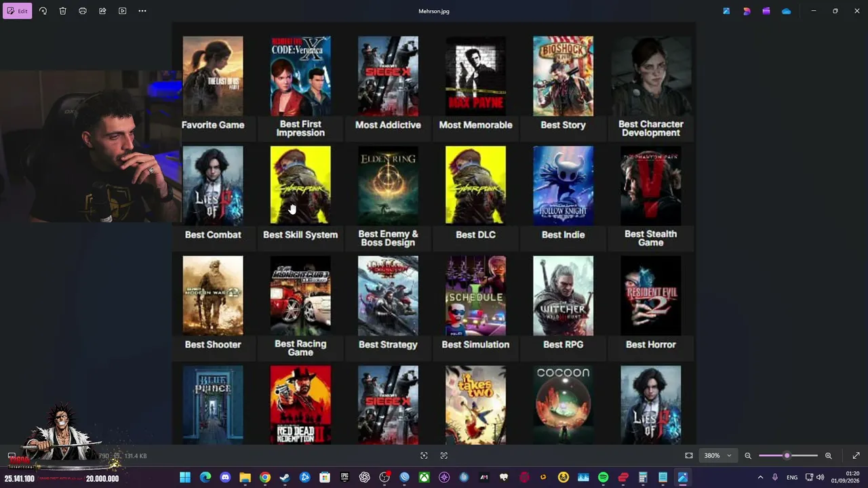Viewport: 868px width, 488px height.
Task: Open the OneDrive cloud icon in the title bar
Action: pyautogui.click(x=786, y=11)
